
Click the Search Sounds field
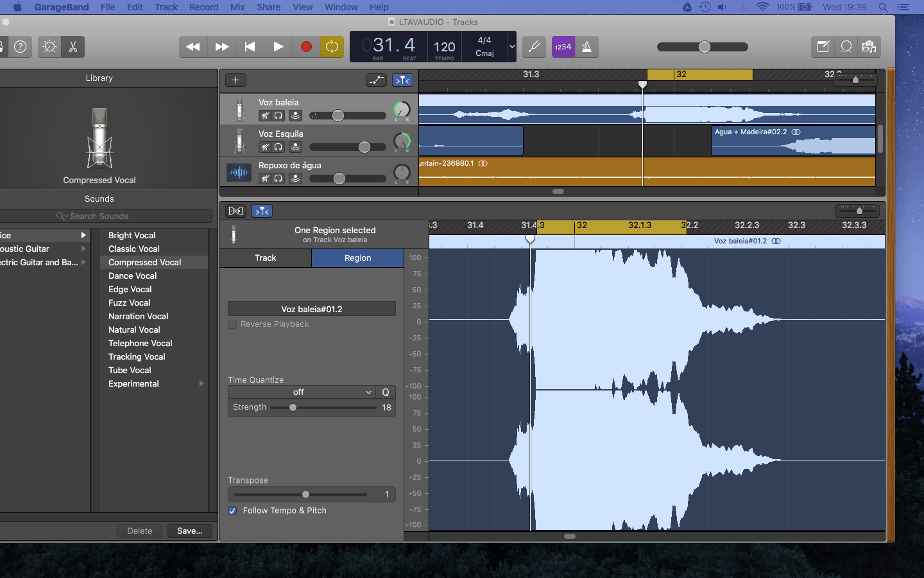(x=106, y=216)
